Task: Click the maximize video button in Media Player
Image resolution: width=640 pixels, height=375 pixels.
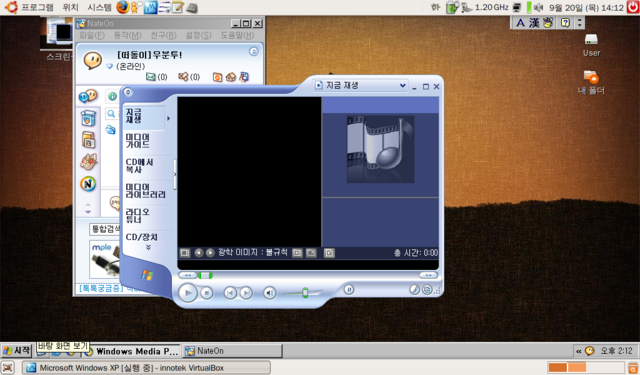Action: click(x=329, y=253)
